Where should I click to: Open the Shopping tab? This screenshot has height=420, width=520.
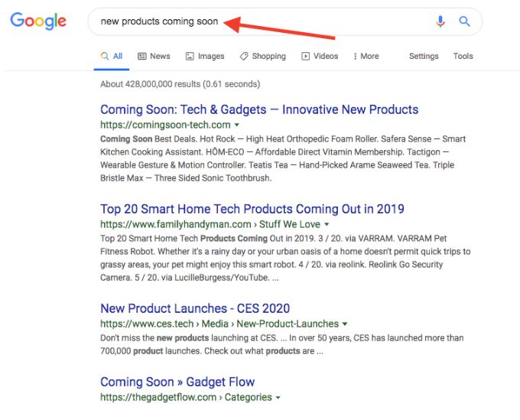click(262, 57)
